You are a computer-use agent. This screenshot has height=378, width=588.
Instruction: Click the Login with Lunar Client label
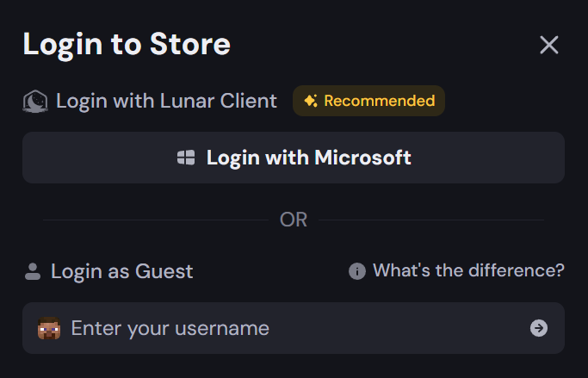pos(166,101)
